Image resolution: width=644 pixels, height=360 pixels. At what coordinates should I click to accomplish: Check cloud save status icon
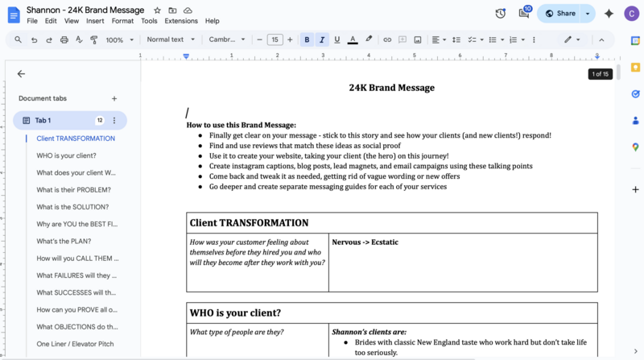pos(188,10)
